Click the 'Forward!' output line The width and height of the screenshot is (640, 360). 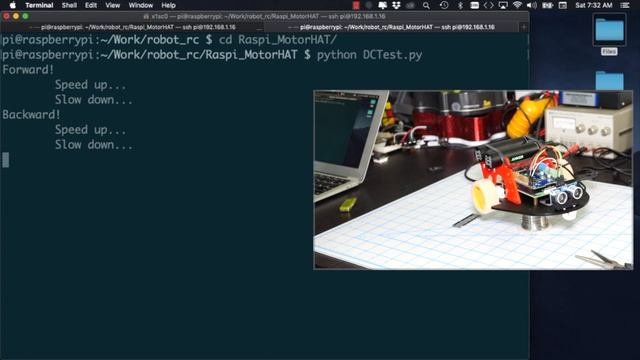pos(28,70)
